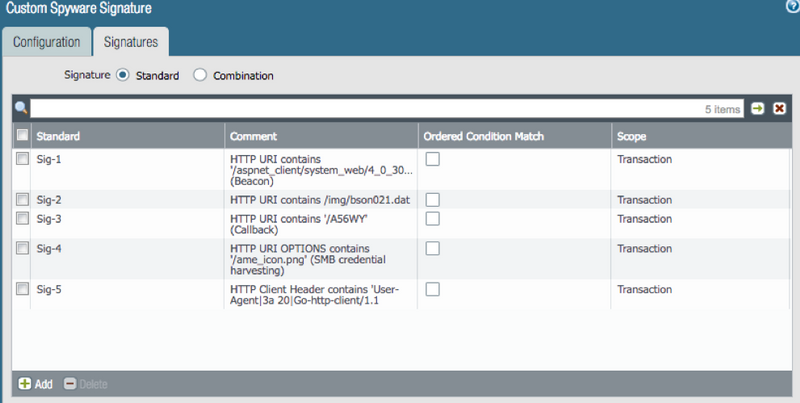Select the Sig-3 row checkbox
Viewport: 800px width, 403px height.
tap(22, 219)
